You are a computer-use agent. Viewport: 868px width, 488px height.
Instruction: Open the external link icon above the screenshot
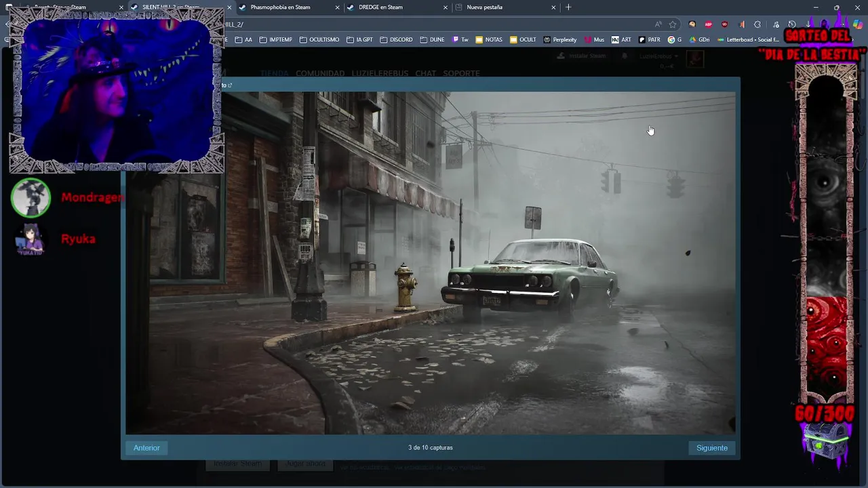(230, 85)
